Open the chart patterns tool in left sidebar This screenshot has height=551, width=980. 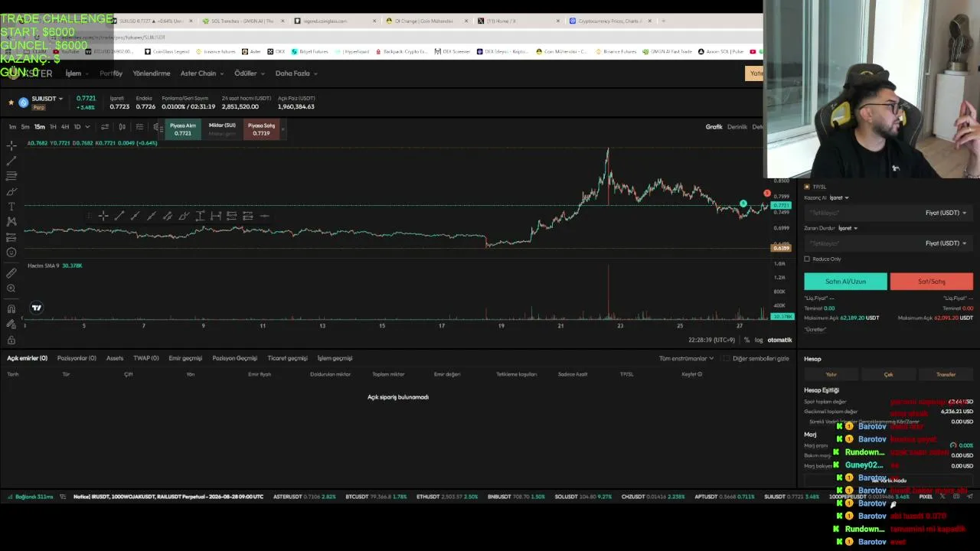pyautogui.click(x=11, y=222)
